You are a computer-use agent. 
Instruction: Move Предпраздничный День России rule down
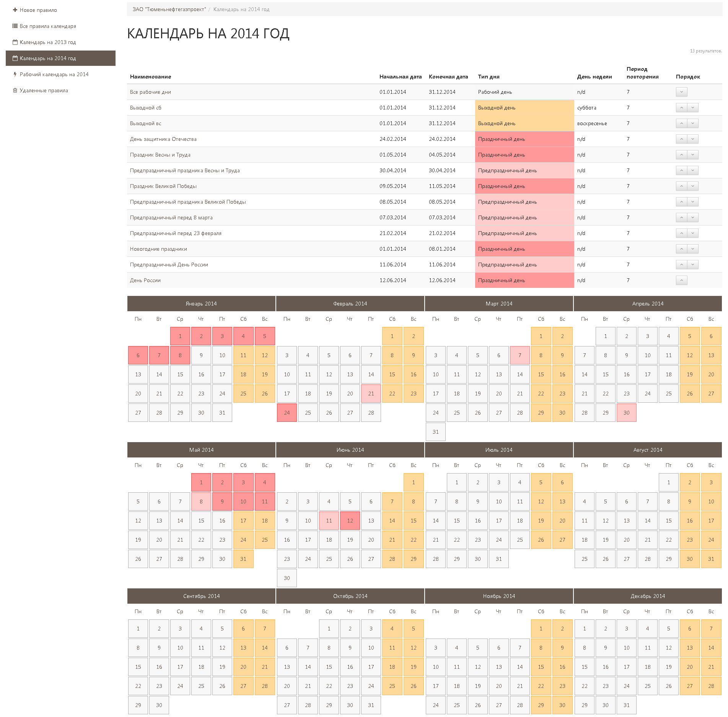[693, 265]
